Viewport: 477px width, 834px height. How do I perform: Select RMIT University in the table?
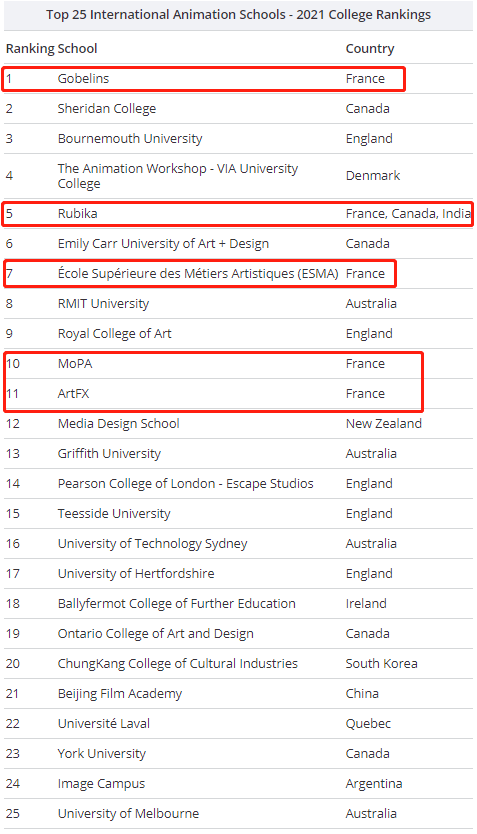103,304
